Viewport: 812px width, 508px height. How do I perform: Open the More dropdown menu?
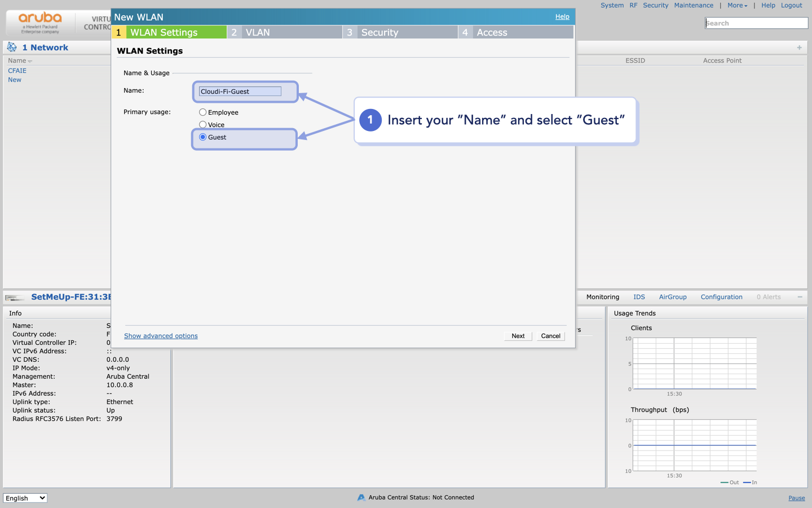[737, 5]
